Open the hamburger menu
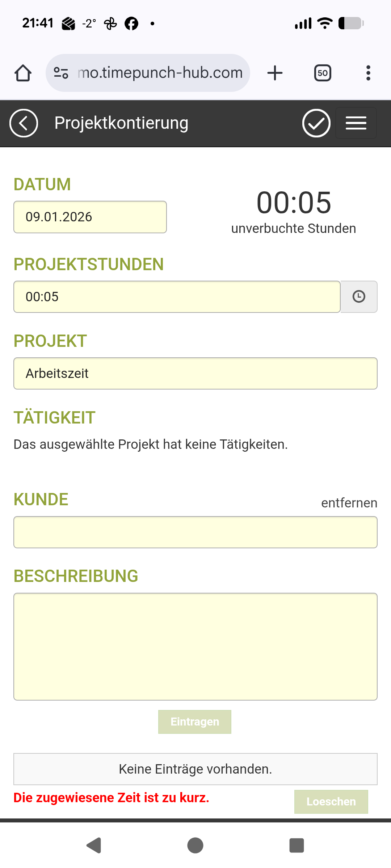The image size is (391, 868). (x=356, y=123)
